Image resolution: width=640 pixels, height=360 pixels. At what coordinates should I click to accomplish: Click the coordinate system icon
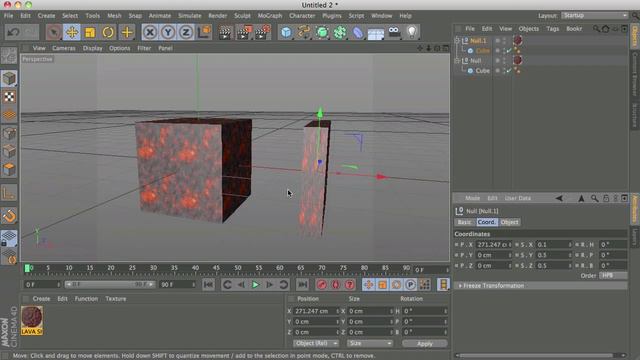[x=204, y=32]
